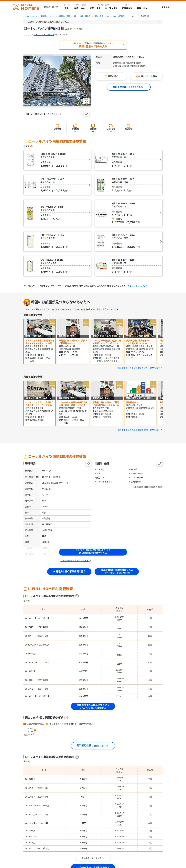Open the arrow on the 4階 83.52m² 4DK card
This screenshot has height=868, width=186.
[161, 185]
